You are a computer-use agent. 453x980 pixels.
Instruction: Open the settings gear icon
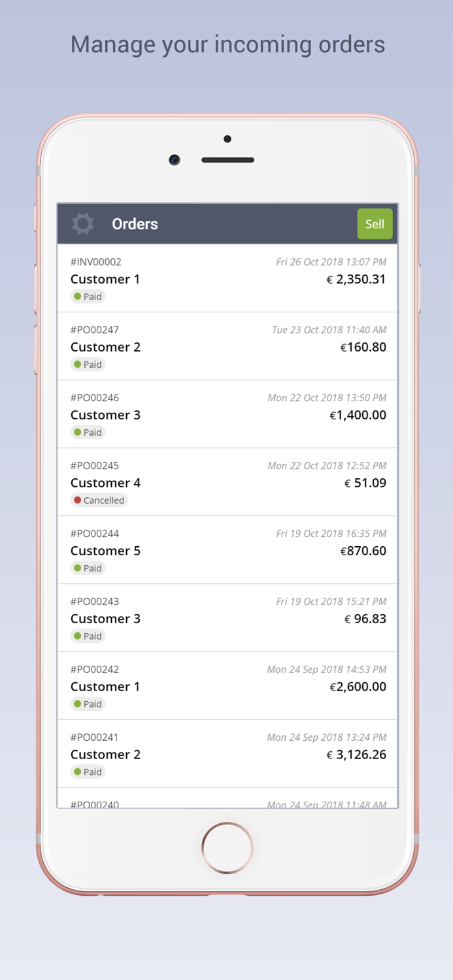tap(83, 223)
